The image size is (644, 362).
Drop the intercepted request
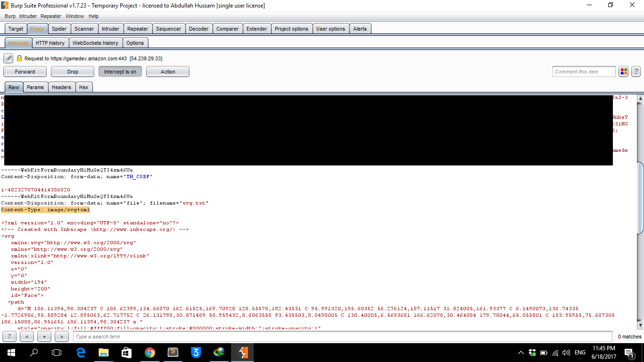pos(73,72)
